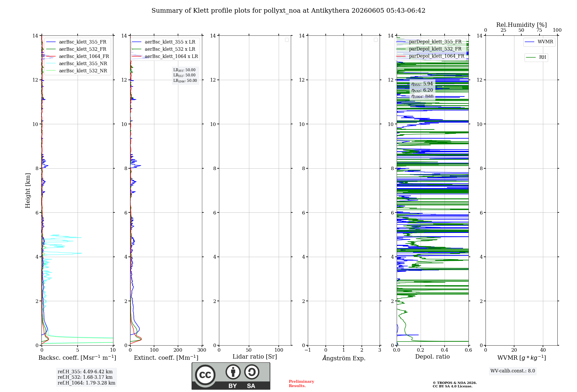Click the empty legend box in Lidar ratio panel
The image size is (577, 392).
point(287,40)
